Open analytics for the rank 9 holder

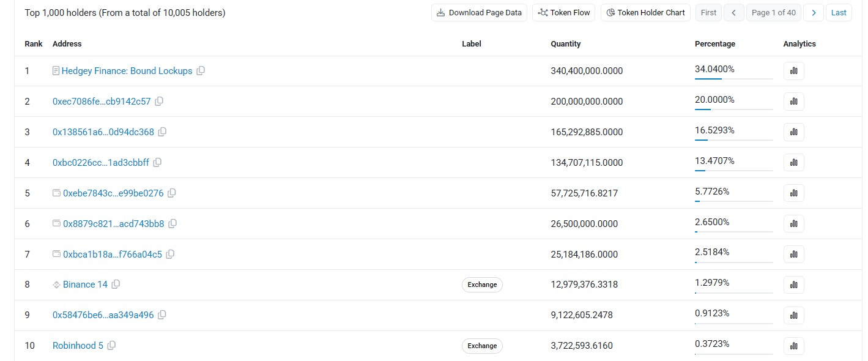[x=794, y=315]
